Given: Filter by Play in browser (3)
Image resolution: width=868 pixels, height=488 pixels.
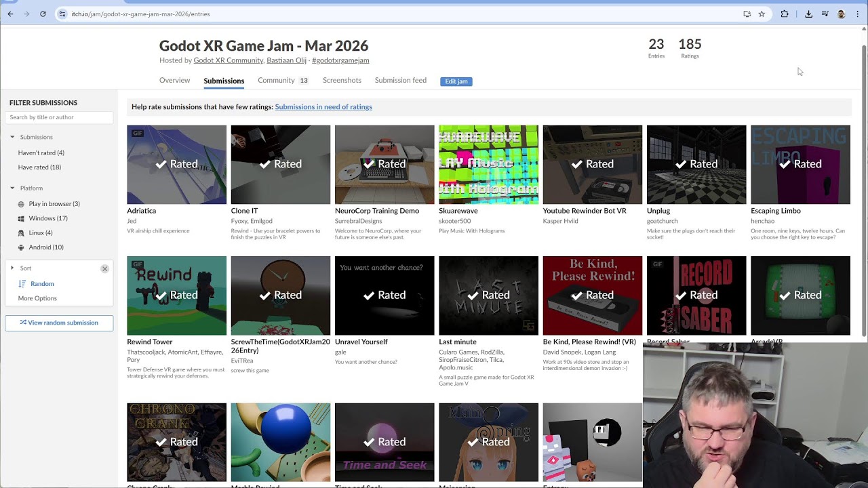Looking at the screenshot, I should click(x=54, y=204).
